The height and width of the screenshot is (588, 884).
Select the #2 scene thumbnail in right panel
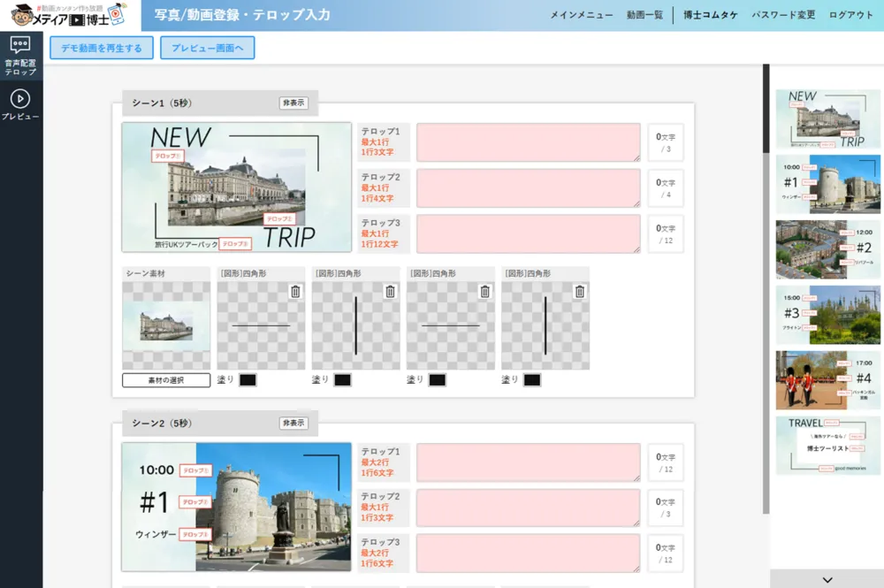tap(827, 249)
